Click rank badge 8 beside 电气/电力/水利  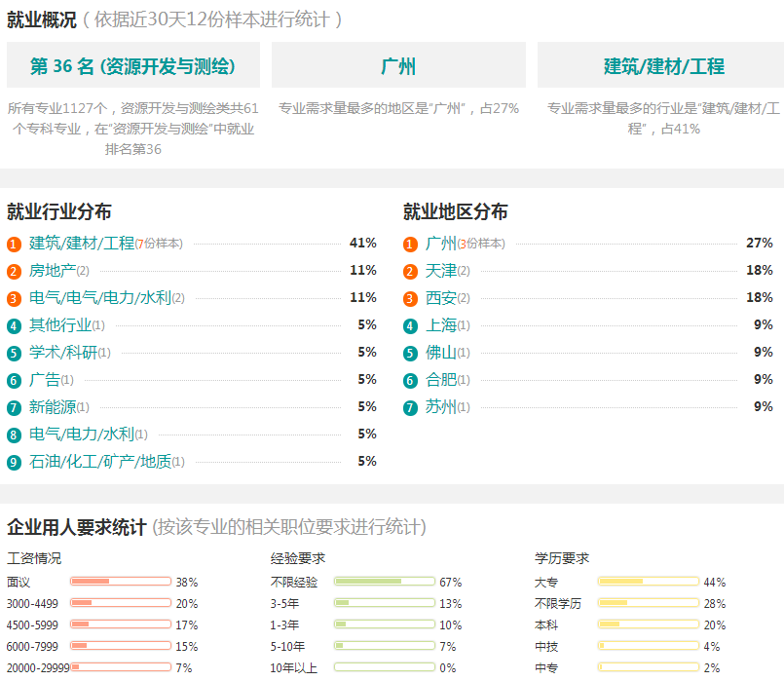pos(14,435)
